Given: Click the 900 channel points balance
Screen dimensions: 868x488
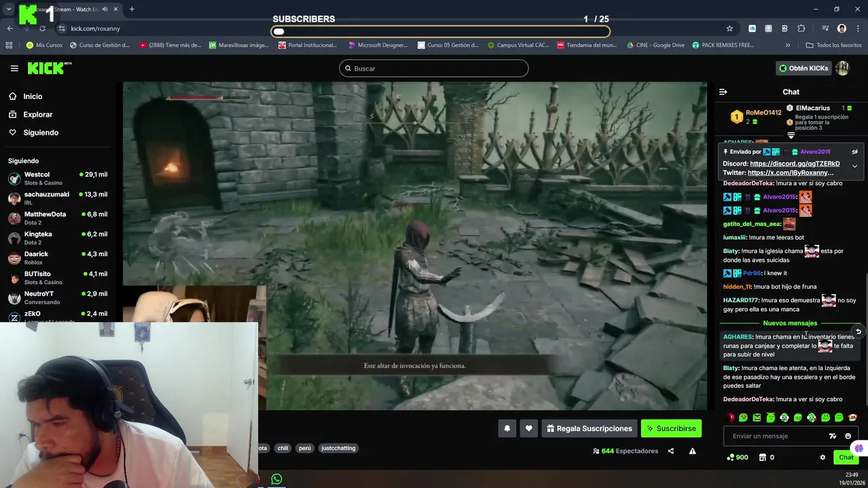Looking at the screenshot, I should 738,457.
